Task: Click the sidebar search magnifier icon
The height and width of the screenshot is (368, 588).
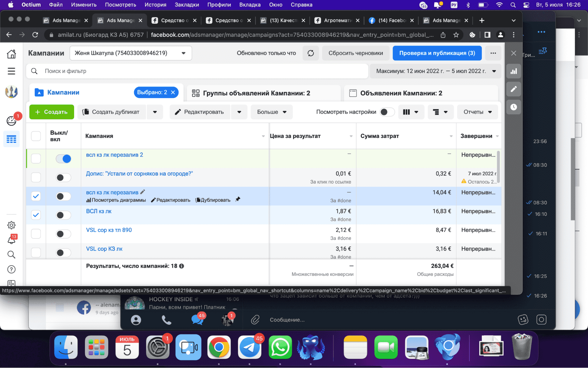Action: 11,255
